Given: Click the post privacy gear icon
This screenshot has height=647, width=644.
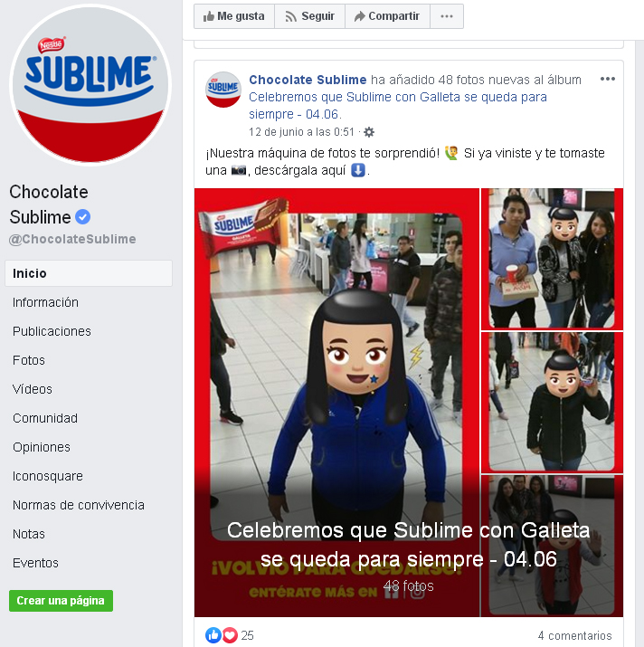Looking at the screenshot, I should coord(369,132).
